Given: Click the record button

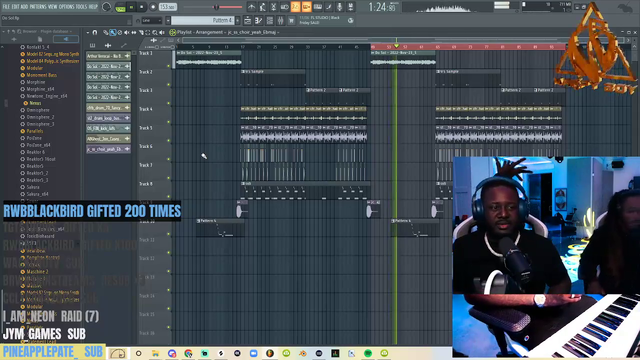Looking at the screenshot, I should tap(153, 7).
